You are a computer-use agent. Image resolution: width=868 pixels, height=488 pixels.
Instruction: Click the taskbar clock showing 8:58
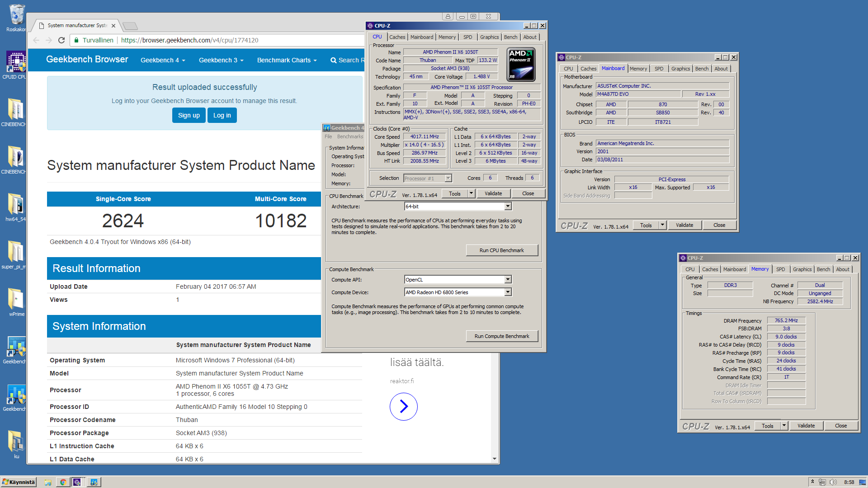click(849, 482)
